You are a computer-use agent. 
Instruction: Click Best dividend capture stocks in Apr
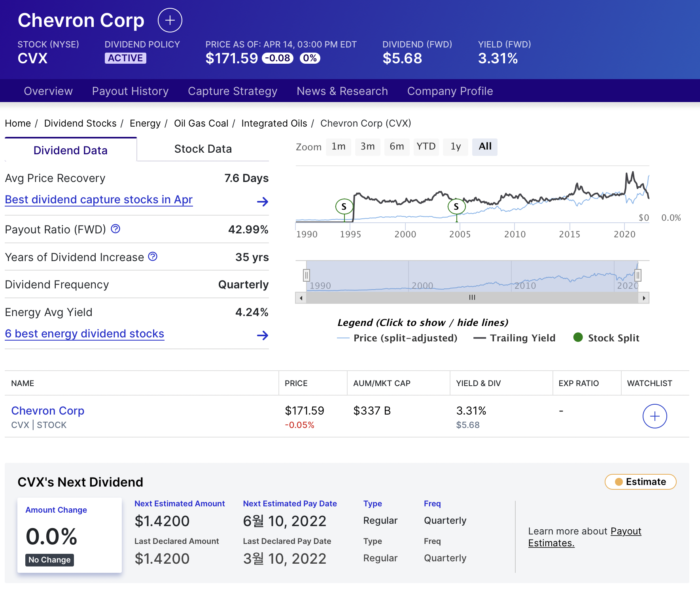98,199
